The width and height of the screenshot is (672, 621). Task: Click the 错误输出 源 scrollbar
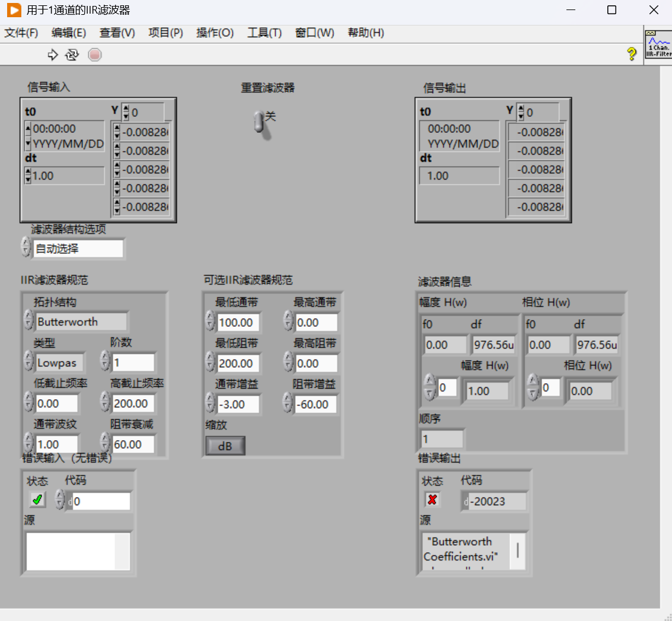pyautogui.click(x=518, y=551)
